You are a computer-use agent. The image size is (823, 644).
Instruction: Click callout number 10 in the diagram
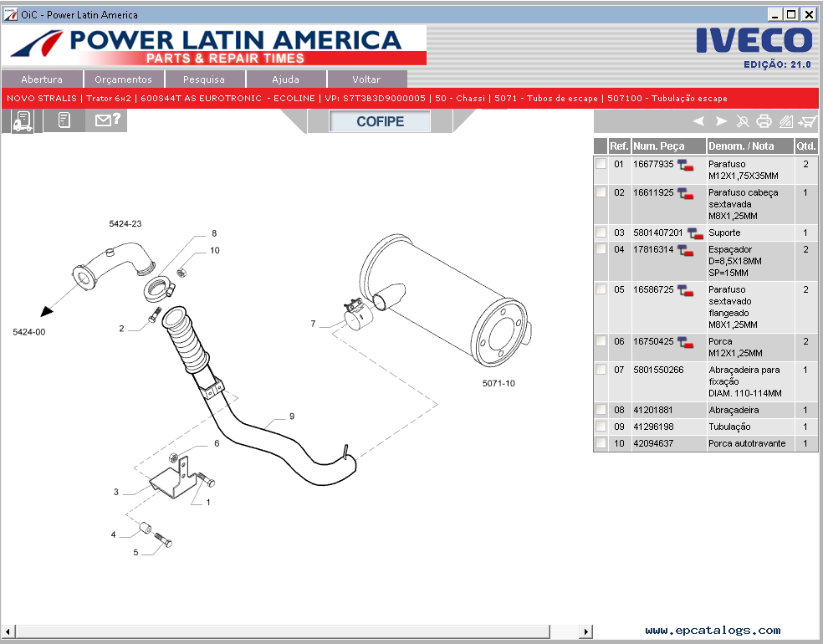(215, 250)
